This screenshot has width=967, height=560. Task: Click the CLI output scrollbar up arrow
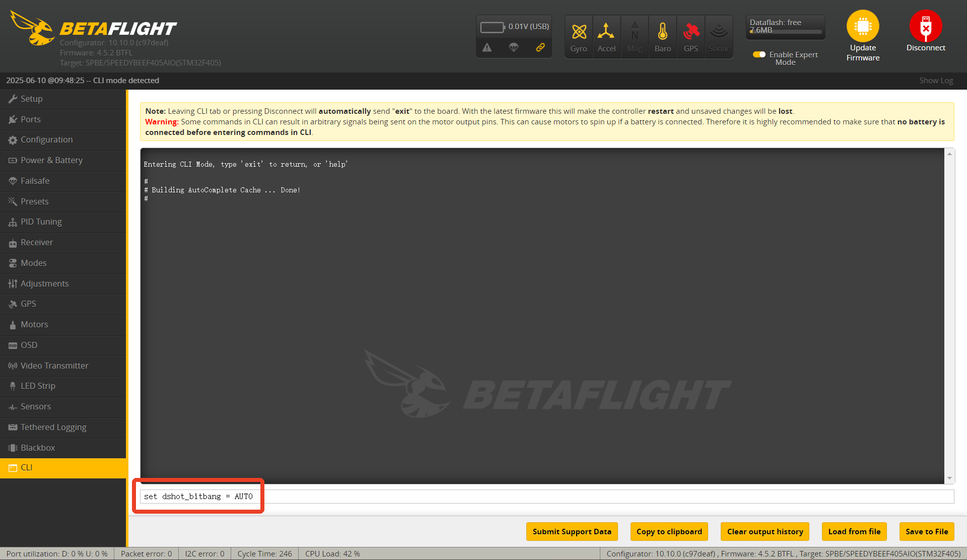point(949,154)
